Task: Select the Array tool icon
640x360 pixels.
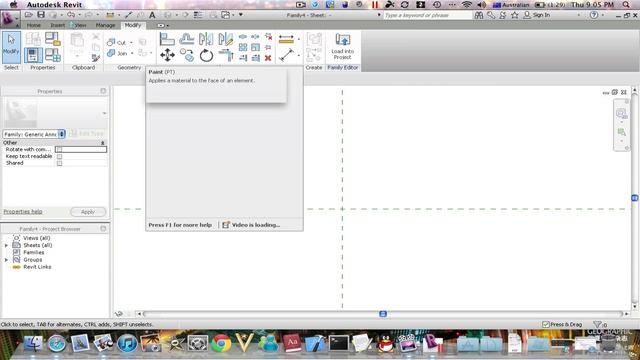Action: (x=243, y=47)
